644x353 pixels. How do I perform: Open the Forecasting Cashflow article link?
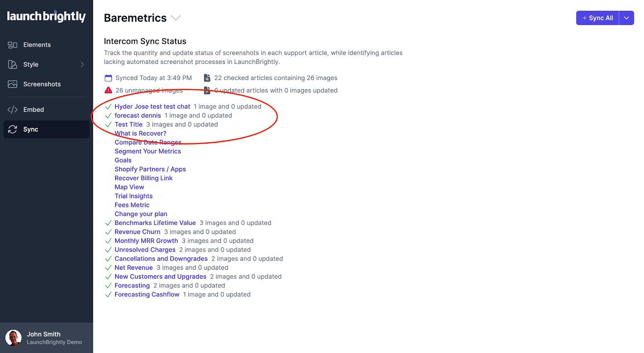tap(147, 295)
